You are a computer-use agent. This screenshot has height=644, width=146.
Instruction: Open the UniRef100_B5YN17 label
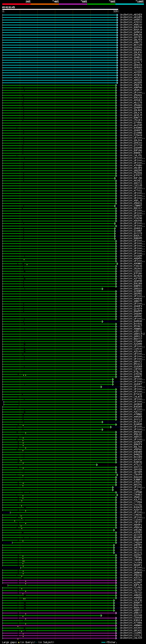pyautogui.click(x=131, y=326)
